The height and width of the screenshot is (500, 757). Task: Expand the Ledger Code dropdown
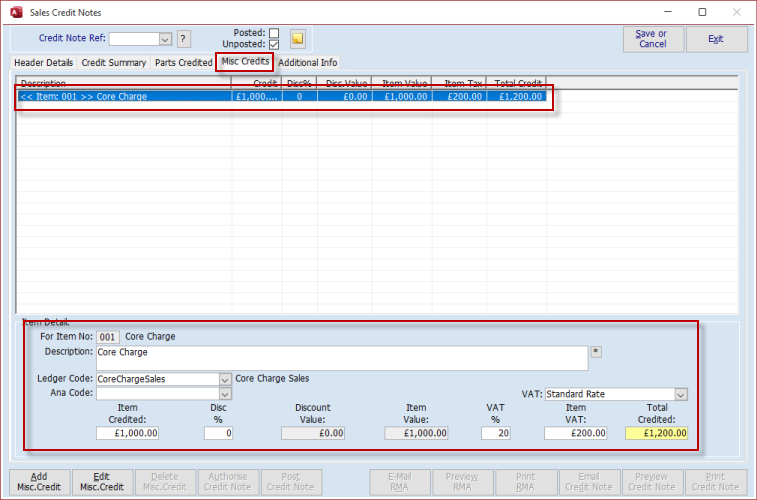tap(224, 379)
